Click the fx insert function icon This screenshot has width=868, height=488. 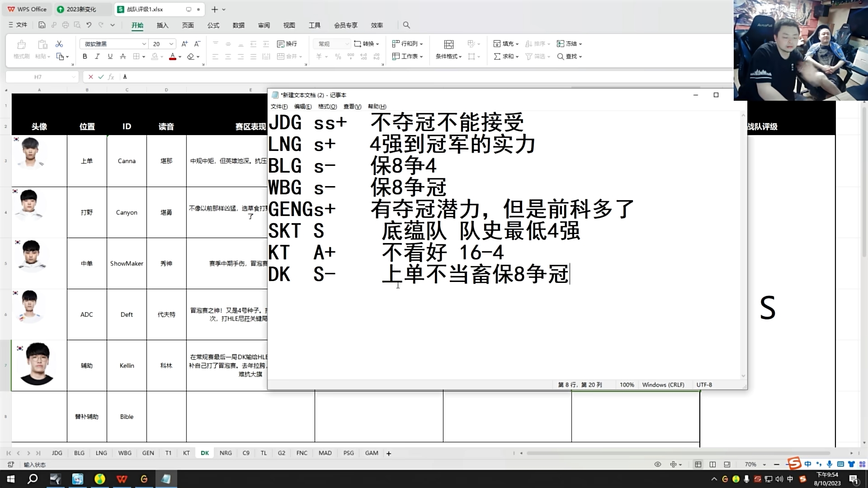pos(111,77)
